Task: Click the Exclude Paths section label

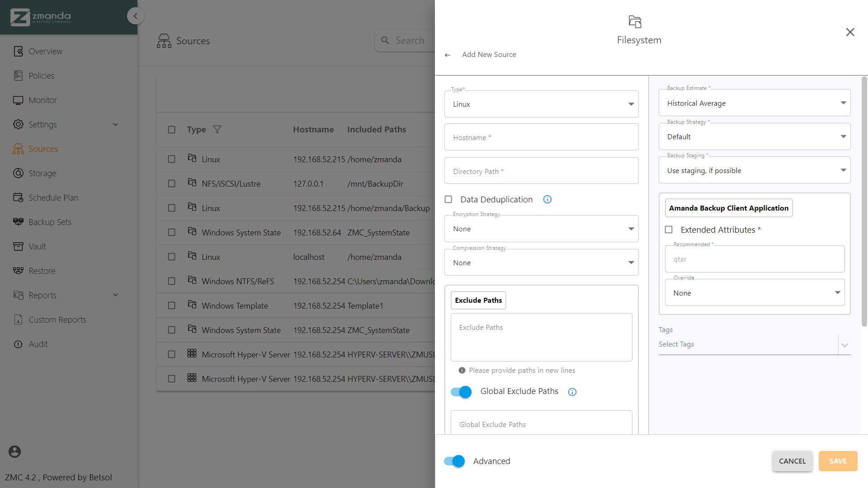Action: pos(478,300)
